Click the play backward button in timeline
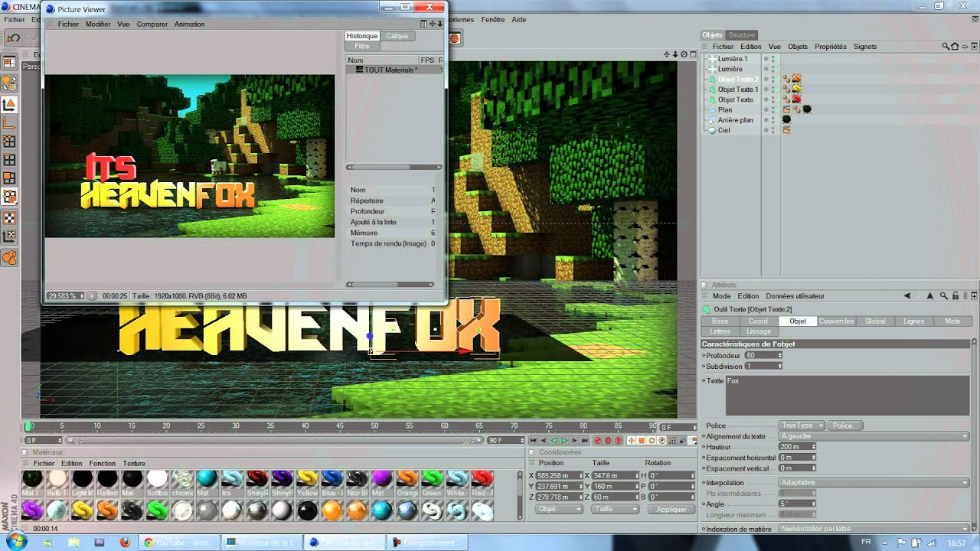This screenshot has height=551, width=980. [x=554, y=440]
